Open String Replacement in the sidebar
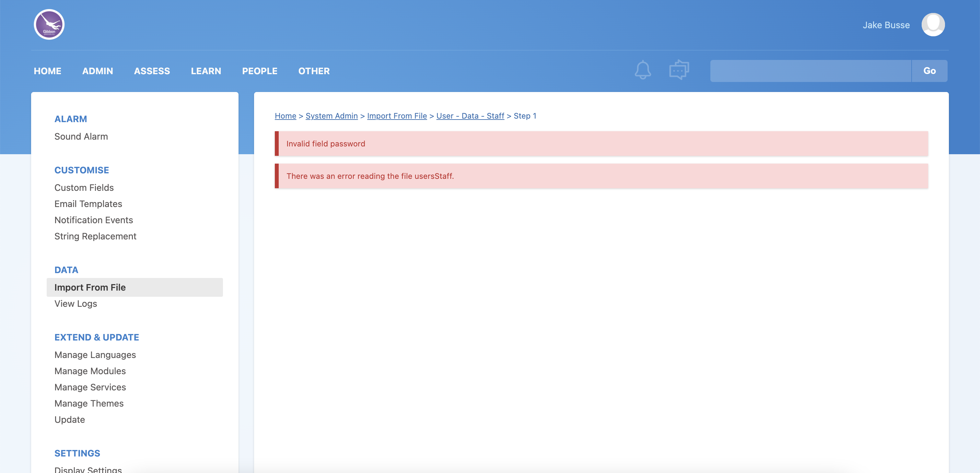 (x=95, y=236)
